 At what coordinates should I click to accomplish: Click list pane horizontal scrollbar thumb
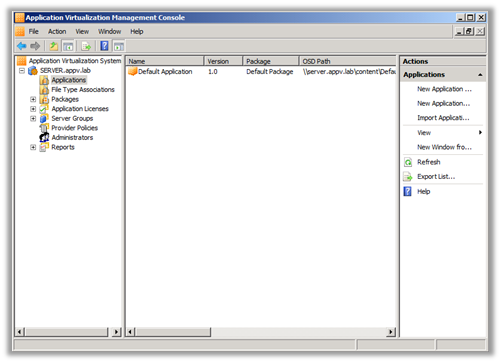tap(173, 332)
